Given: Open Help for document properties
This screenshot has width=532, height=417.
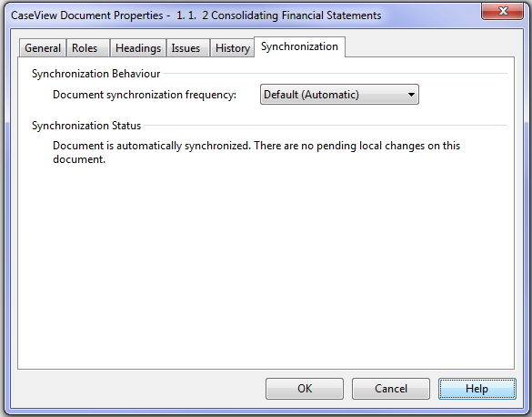Looking at the screenshot, I should coord(477,389).
